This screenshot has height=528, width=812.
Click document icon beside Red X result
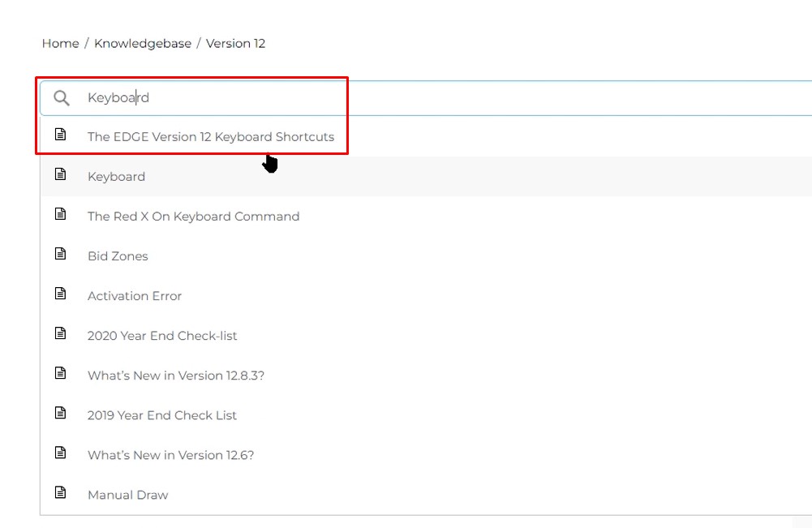click(60, 214)
